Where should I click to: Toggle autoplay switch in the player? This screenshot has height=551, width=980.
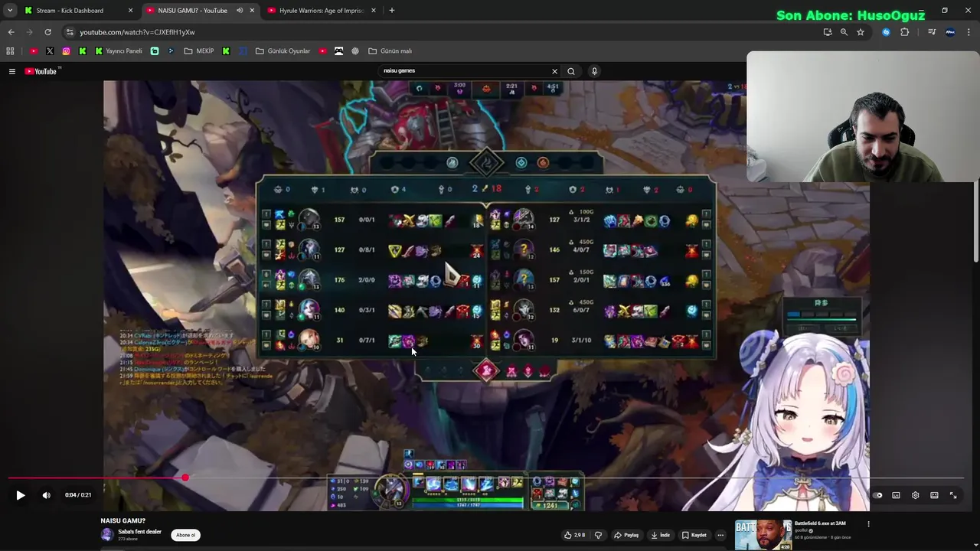[x=877, y=495]
